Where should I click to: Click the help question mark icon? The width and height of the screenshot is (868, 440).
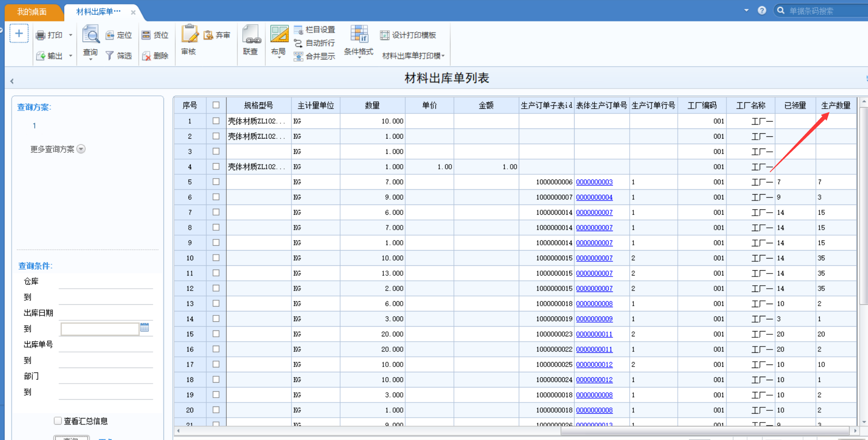pyautogui.click(x=762, y=10)
